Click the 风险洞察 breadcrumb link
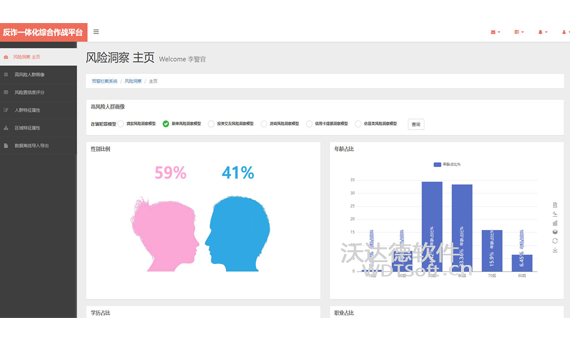This screenshot has width=570, height=360. (x=133, y=81)
